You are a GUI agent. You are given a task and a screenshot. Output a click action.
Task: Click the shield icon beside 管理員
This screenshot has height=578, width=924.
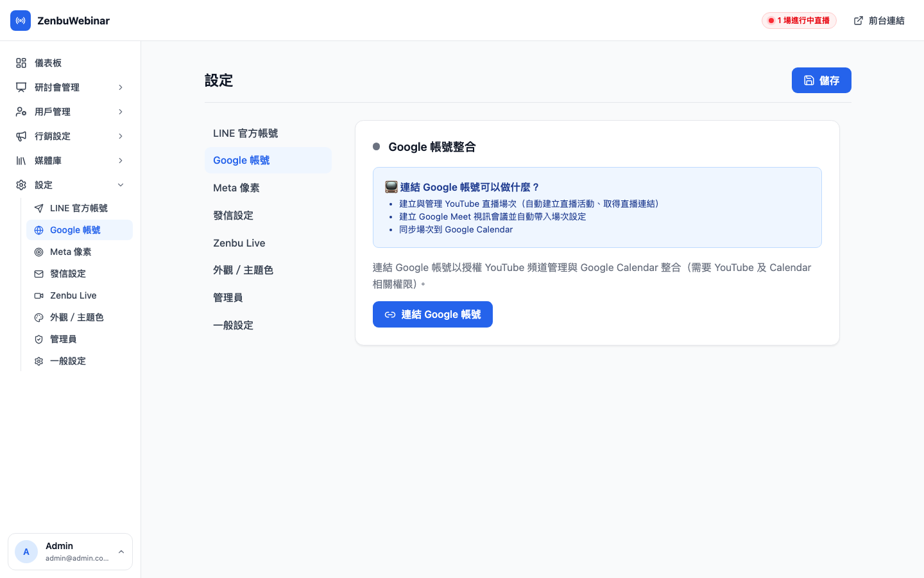(x=39, y=339)
